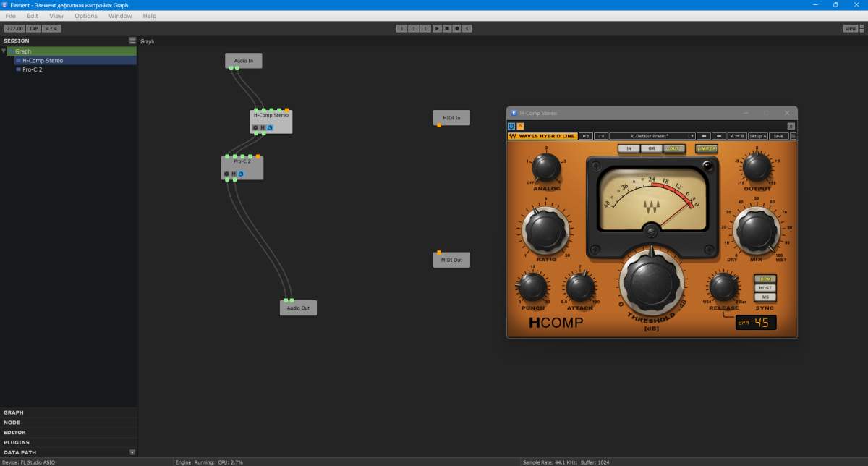The image size is (868, 466).
Task: Collapse the Graph tree in Session panel
Action: pyautogui.click(x=4, y=51)
